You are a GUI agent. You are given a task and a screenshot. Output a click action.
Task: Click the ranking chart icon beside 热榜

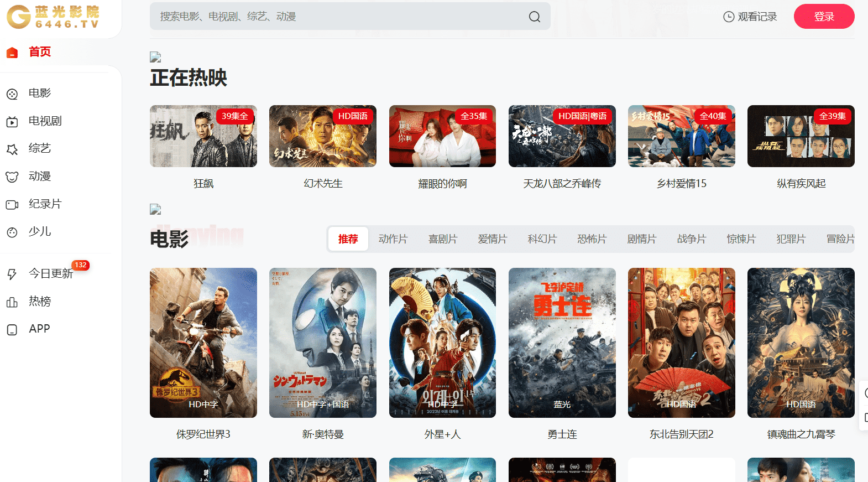click(12, 302)
